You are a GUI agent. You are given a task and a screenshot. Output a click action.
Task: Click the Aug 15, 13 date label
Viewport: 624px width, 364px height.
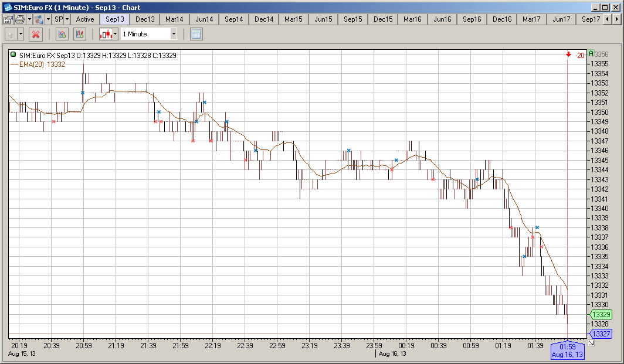22,353
